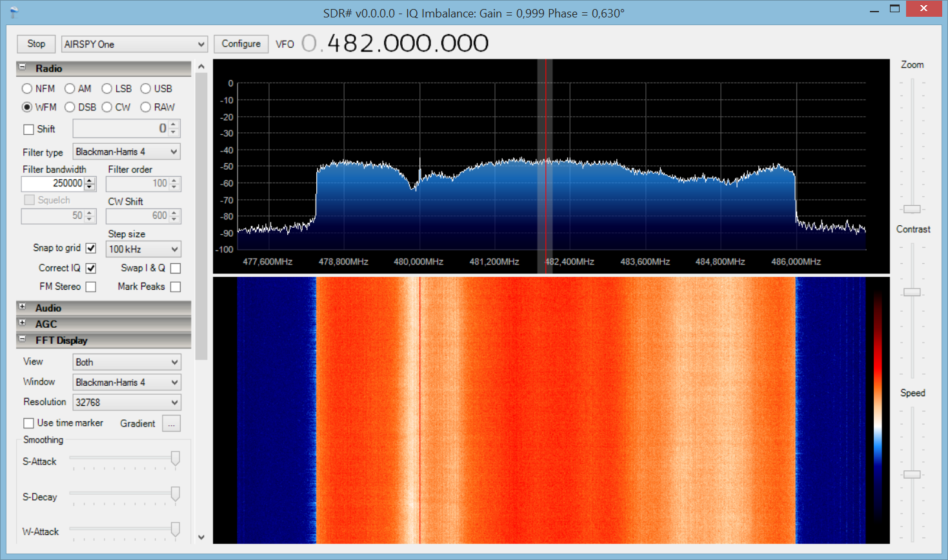Image resolution: width=948 pixels, height=560 pixels.
Task: Increase Filter bandwidth with up arrow
Action: [90, 180]
